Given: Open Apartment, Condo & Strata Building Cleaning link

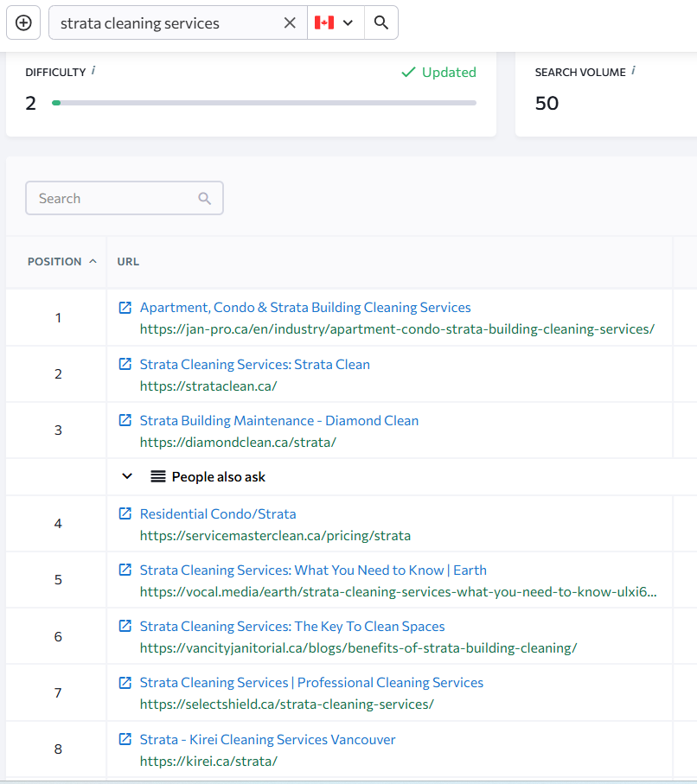Looking at the screenshot, I should [x=305, y=308].
